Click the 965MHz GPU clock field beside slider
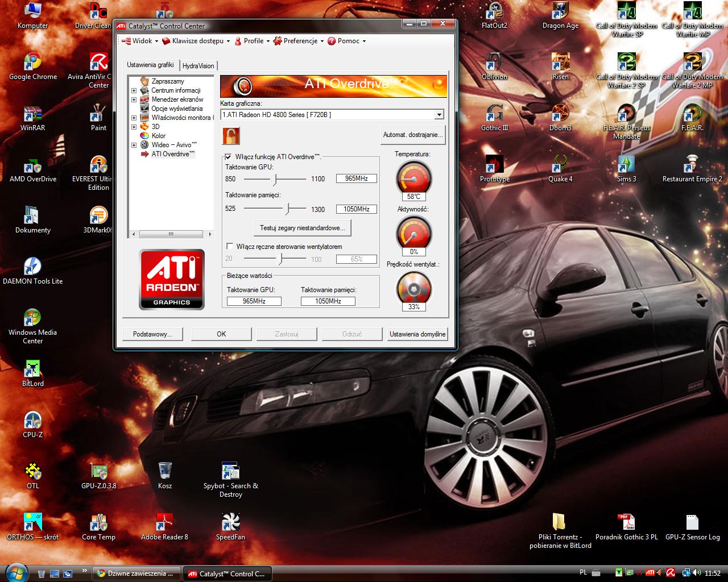This screenshot has width=728, height=582. (x=356, y=178)
